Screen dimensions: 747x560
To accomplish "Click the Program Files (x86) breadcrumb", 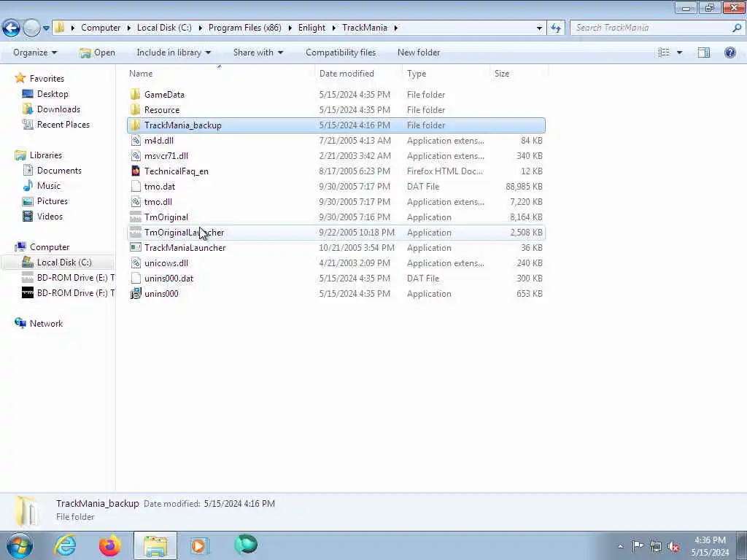I will click(245, 28).
